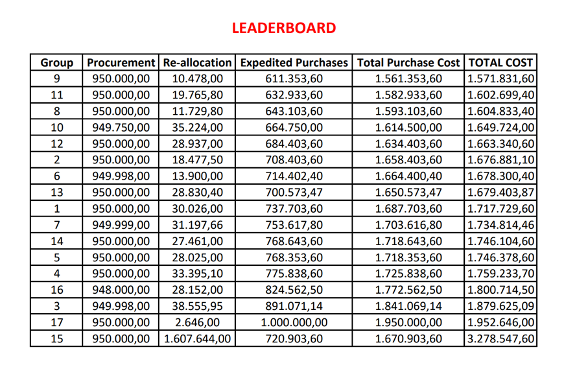Viewport: 588px width, 367px height.
Task: Click the LEADERBOARD title
Action: point(284,28)
